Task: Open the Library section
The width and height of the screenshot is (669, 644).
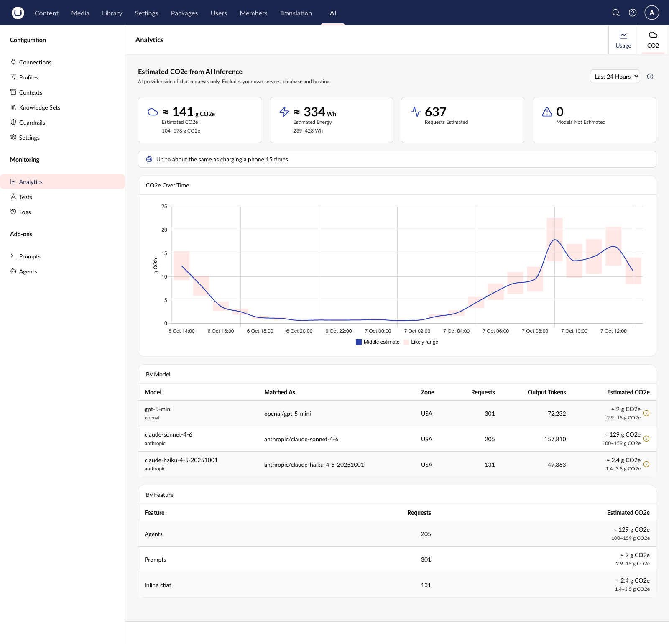Action: point(112,13)
